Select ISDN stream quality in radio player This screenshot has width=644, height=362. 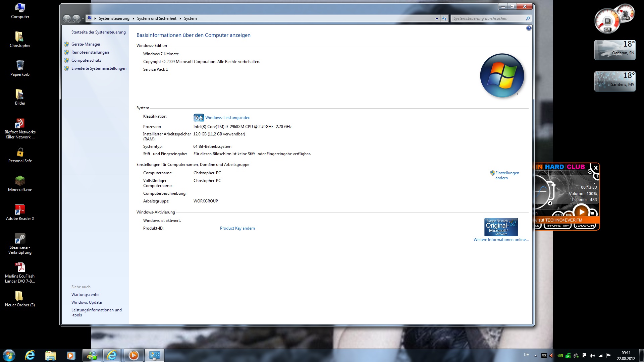pyautogui.click(x=558, y=215)
